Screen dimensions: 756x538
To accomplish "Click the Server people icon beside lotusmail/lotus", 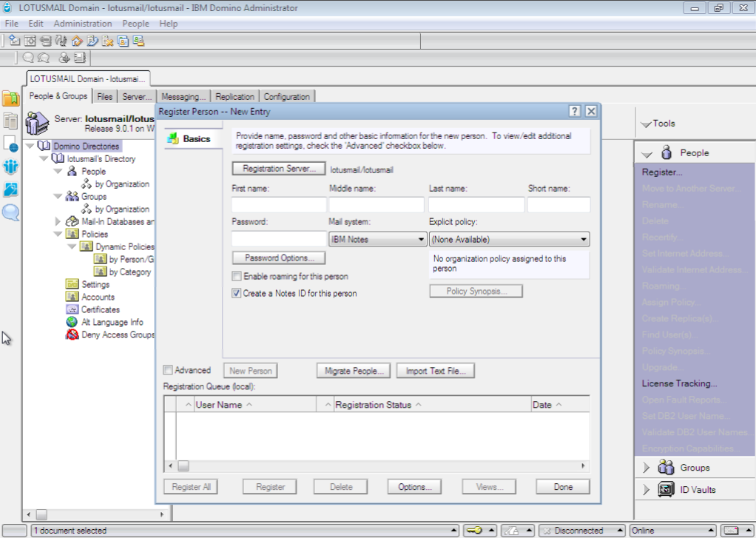I will pos(38,123).
